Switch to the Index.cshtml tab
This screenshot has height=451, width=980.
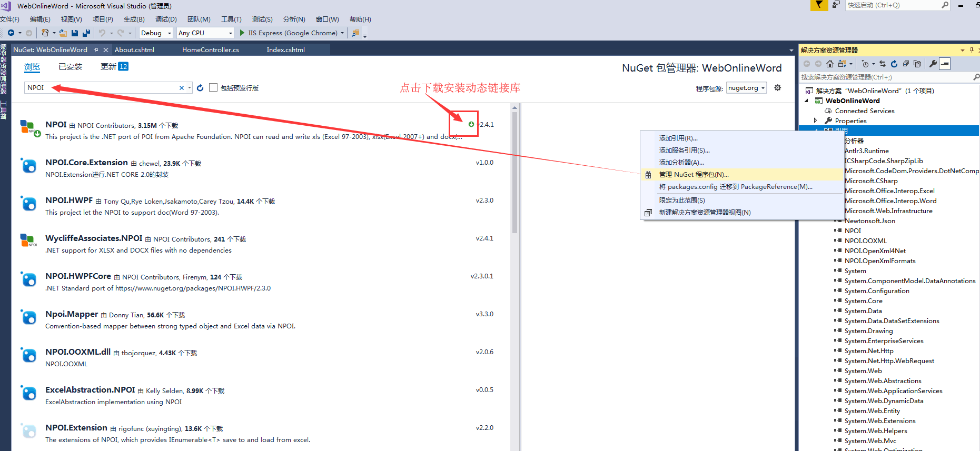pos(285,50)
